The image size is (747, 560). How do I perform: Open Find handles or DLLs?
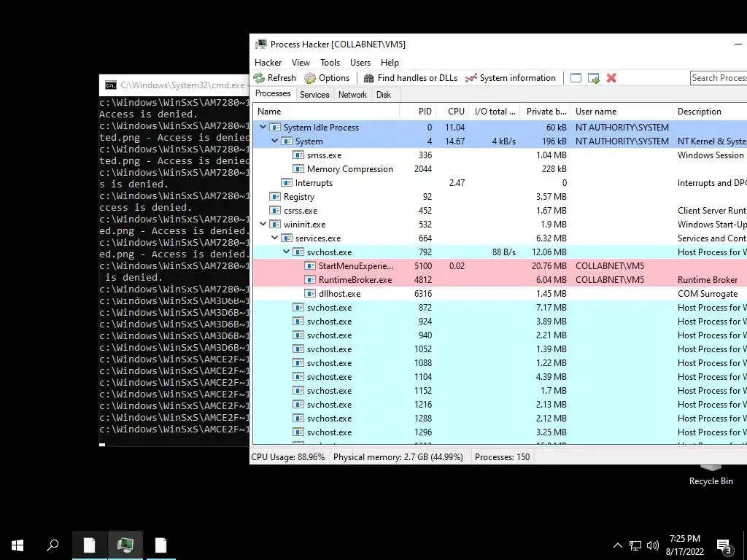410,78
